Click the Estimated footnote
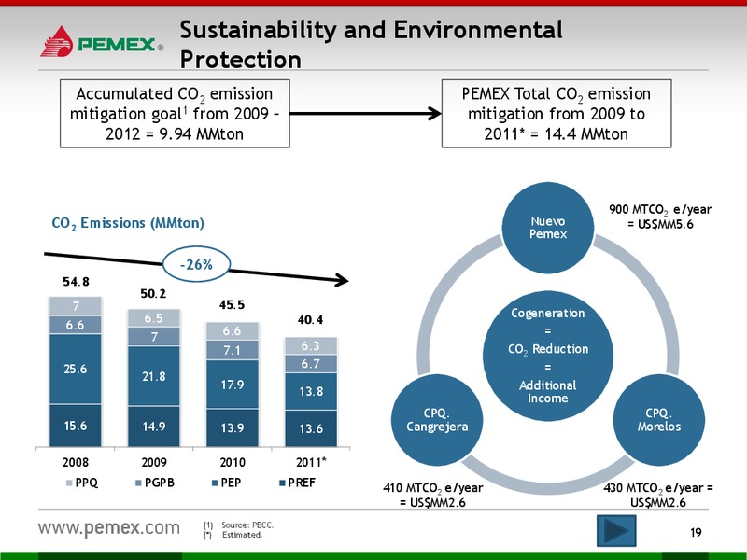 (x=233, y=535)
